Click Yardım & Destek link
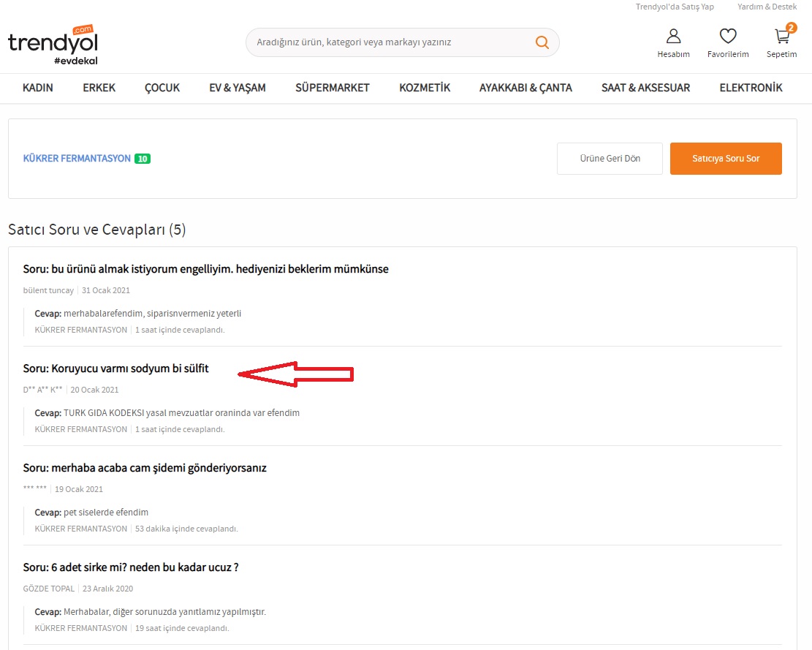Image resolution: width=812 pixels, height=650 pixels. [767, 7]
